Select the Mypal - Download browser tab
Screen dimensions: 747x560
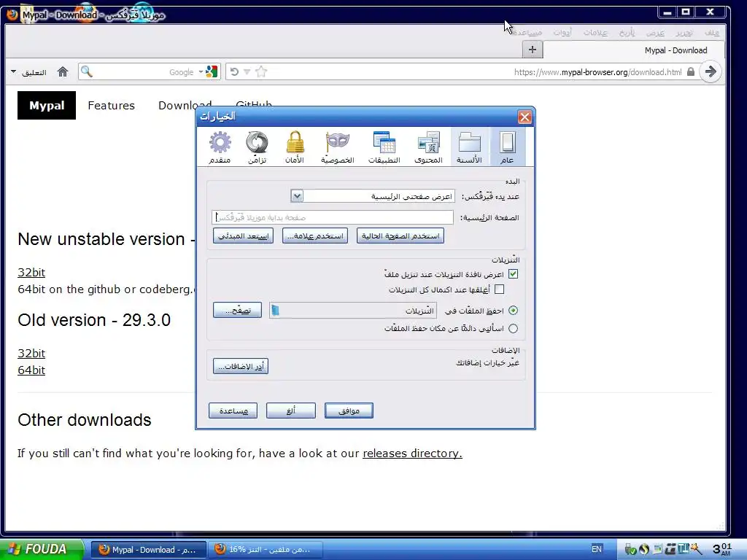pyautogui.click(x=634, y=50)
